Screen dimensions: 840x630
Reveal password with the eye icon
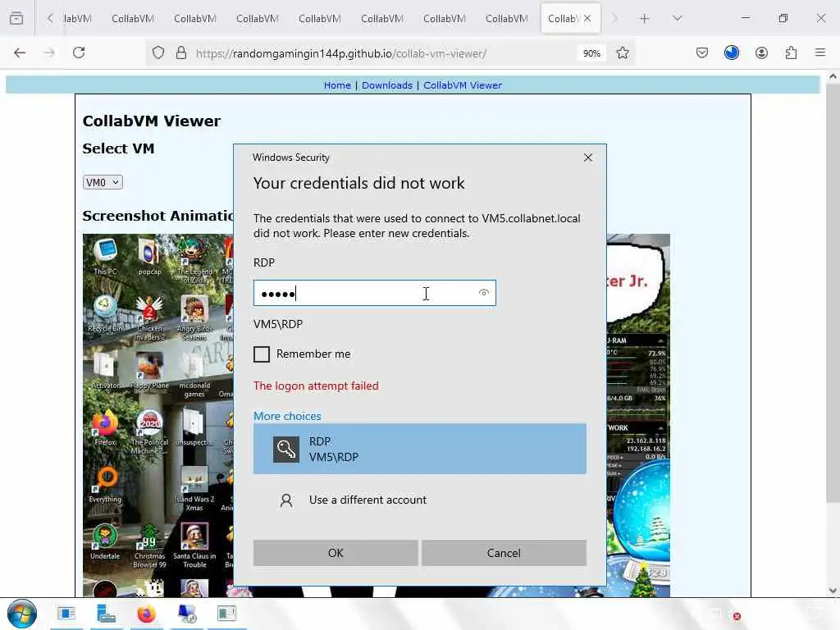[484, 293]
